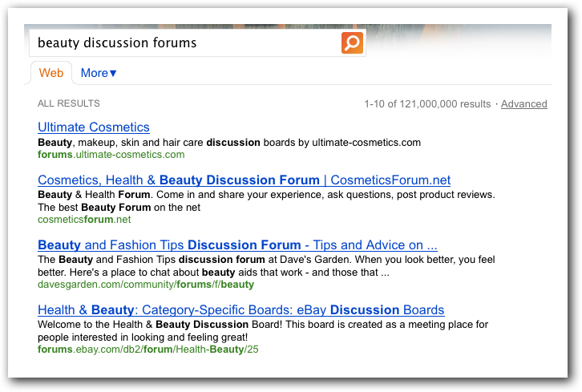This screenshot has width=582, height=392.
Task: Open the CosmeticsForum.net result title
Action: pyautogui.click(x=244, y=180)
